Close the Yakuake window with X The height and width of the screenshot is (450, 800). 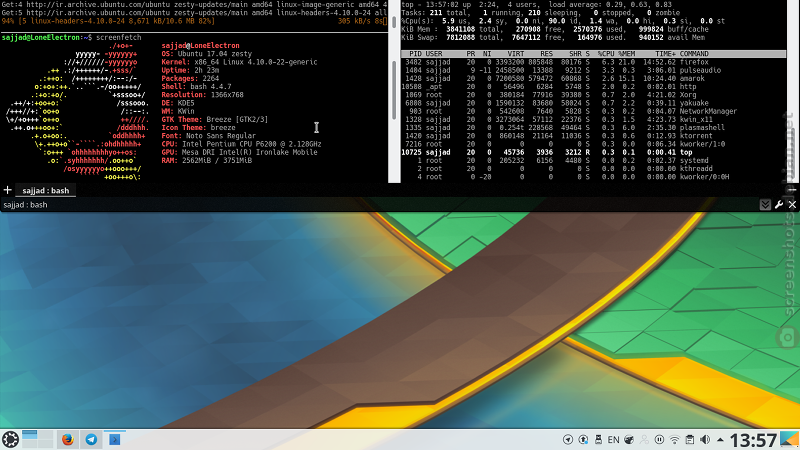point(792,205)
